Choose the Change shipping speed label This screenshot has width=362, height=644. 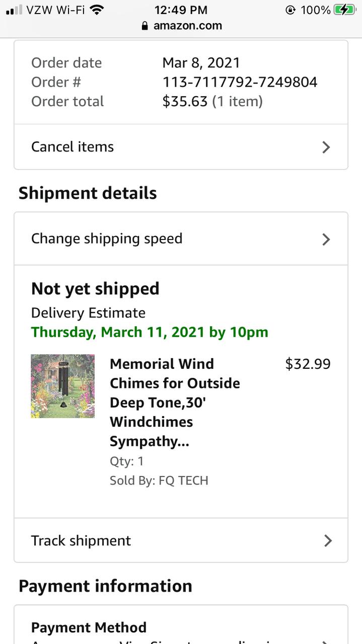[x=107, y=238]
